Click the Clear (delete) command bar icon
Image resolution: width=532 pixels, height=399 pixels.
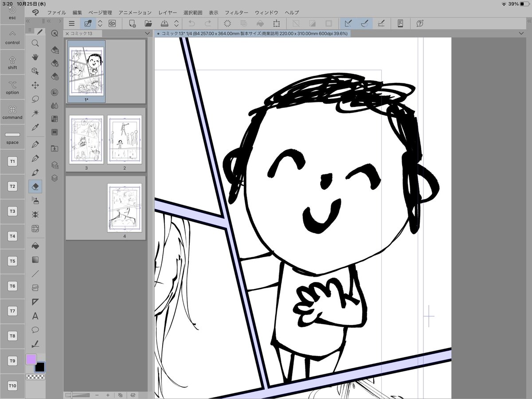coord(227,23)
